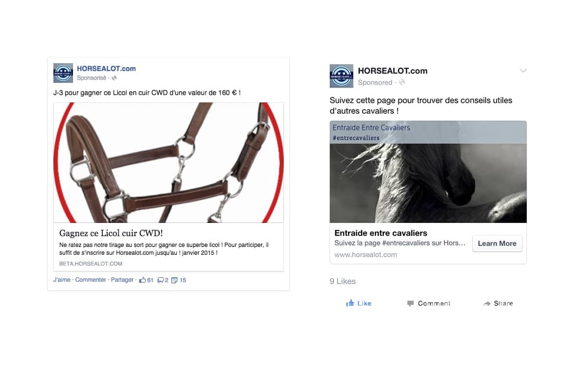The image size is (588, 392).
Task: Click the J'aime link
Action: [62, 280]
